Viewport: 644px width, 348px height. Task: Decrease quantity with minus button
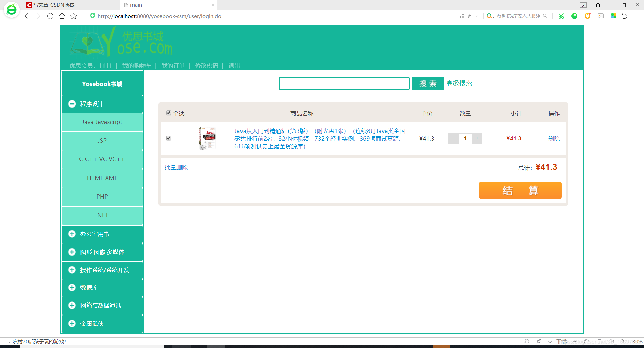click(453, 139)
